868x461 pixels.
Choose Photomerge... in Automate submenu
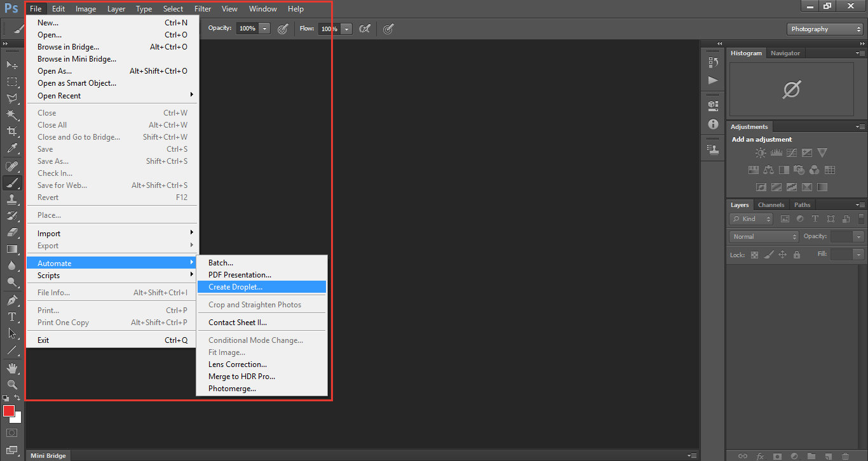pos(261,389)
